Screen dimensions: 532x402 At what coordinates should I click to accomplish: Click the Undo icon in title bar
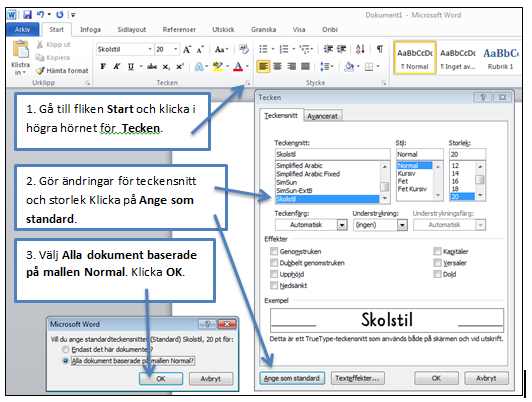click(40, 14)
